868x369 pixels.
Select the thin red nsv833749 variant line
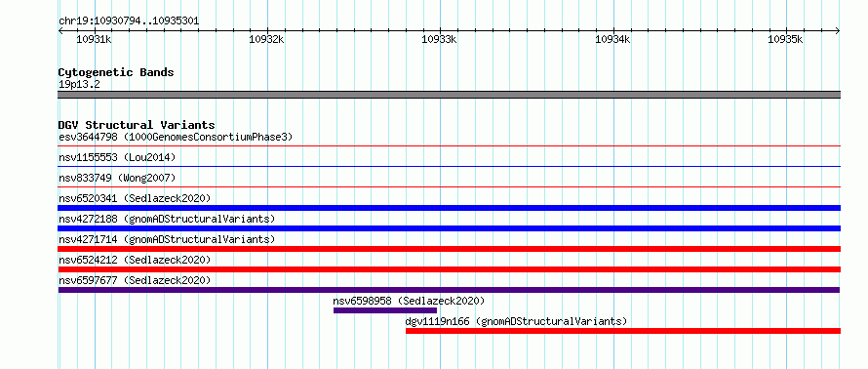(x=449, y=187)
